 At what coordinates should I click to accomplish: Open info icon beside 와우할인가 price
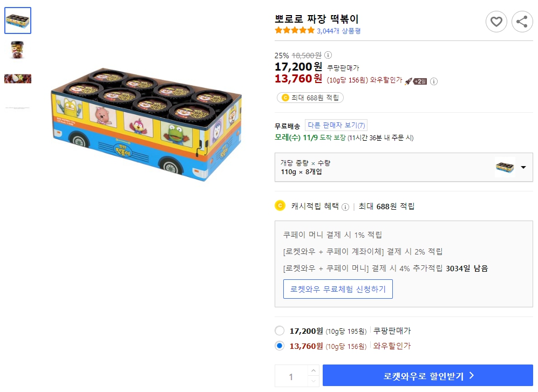(x=433, y=81)
